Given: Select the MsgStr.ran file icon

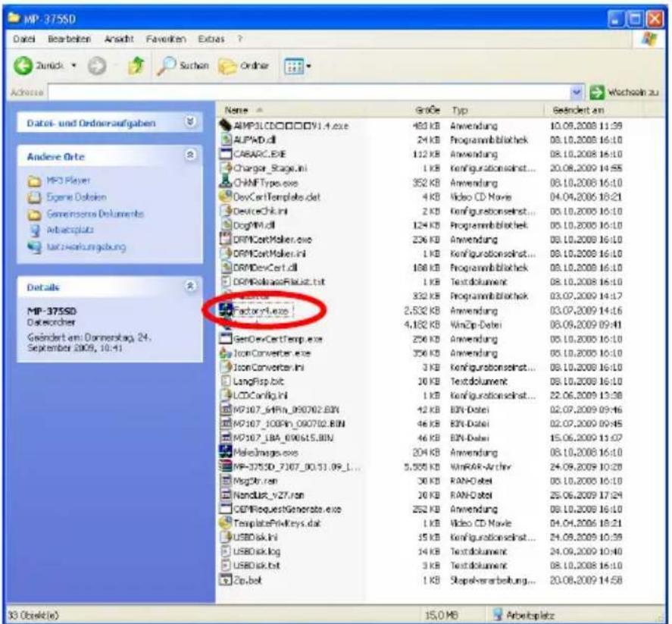Looking at the screenshot, I should (226, 481).
